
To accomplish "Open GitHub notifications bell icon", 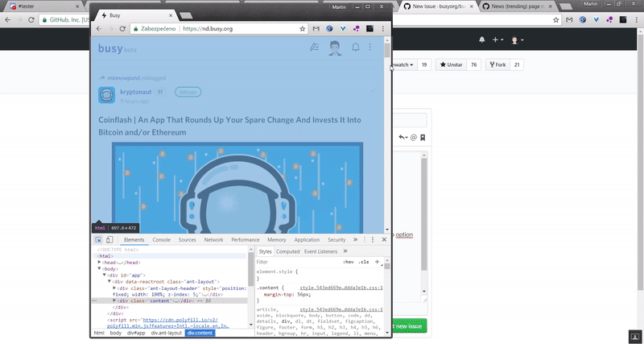I will (x=481, y=39).
